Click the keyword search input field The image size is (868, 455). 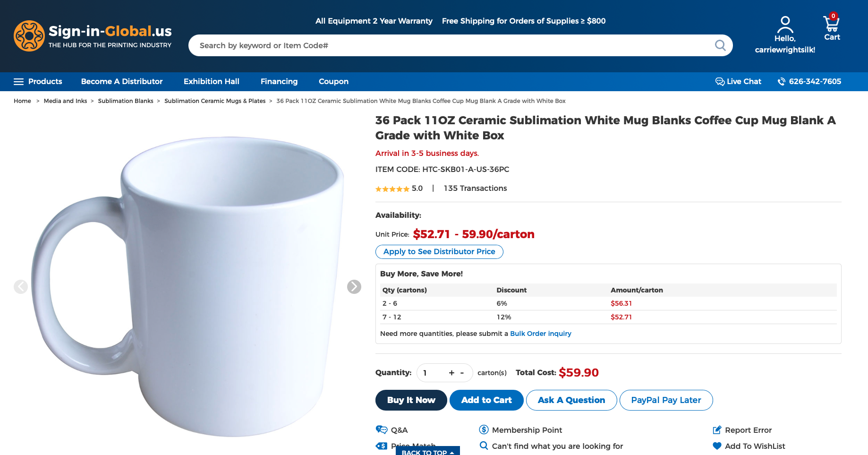453,45
